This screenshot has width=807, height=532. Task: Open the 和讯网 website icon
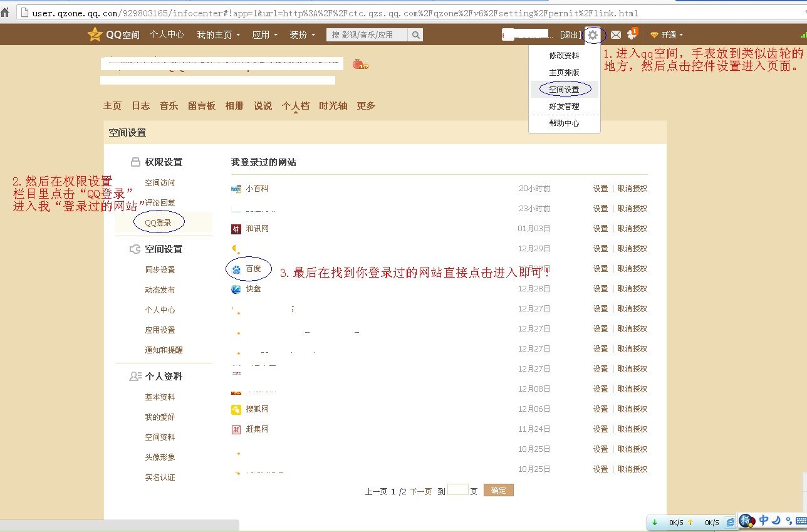point(235,228)
